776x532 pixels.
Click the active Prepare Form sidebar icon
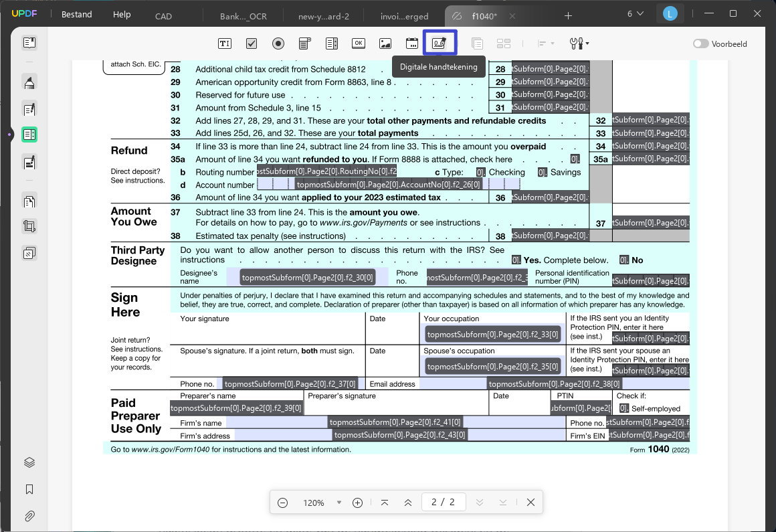pos(29,135)
